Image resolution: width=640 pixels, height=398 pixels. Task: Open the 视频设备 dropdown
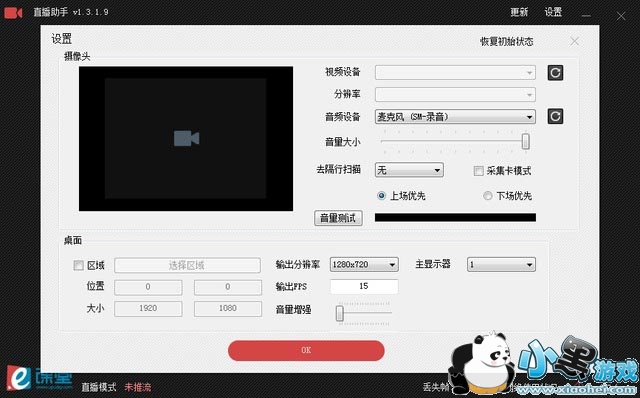tap(455, 73)
